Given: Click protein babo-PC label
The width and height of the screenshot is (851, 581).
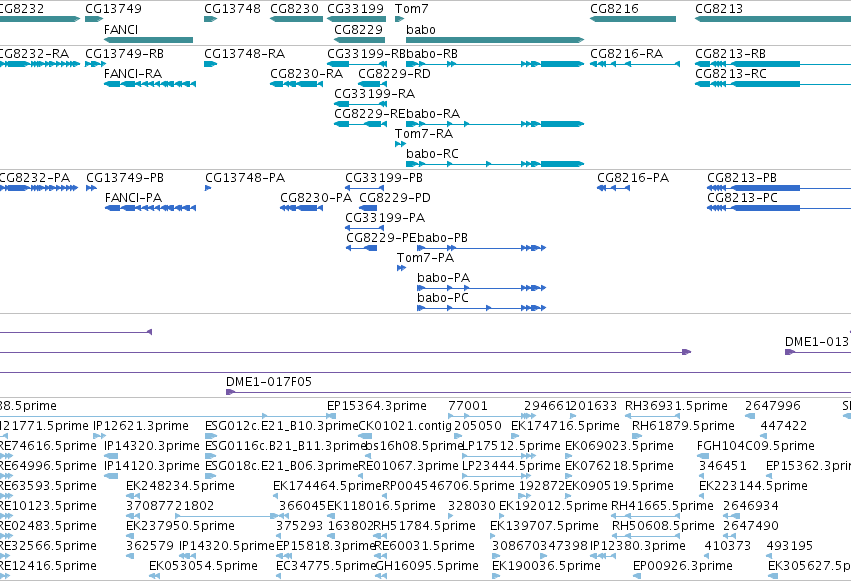Looking at the screenshot, I should [443, 298].
